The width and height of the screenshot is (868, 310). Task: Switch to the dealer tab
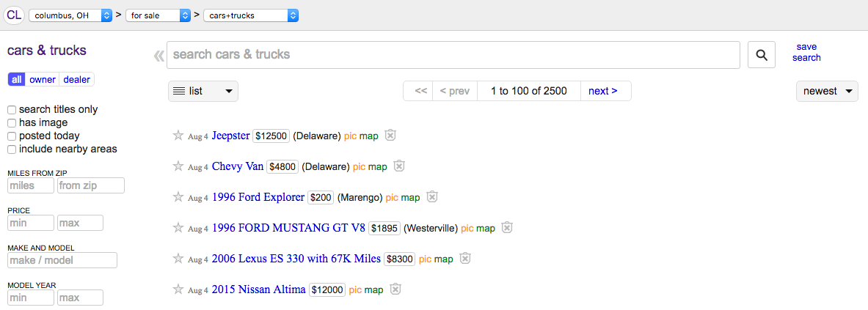tap(76, 80)
